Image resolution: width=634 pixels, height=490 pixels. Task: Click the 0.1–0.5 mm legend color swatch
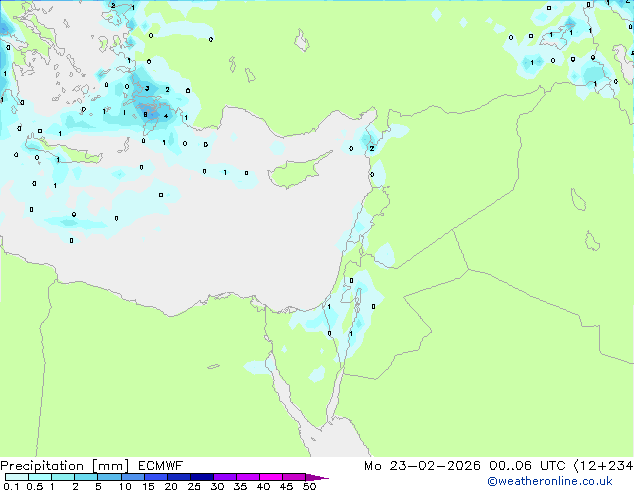point(17,477)
